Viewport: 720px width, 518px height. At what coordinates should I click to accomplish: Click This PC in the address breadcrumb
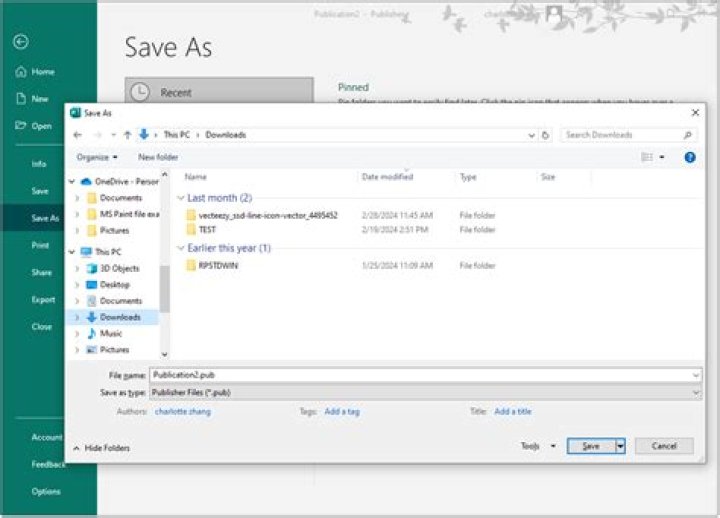177,135
